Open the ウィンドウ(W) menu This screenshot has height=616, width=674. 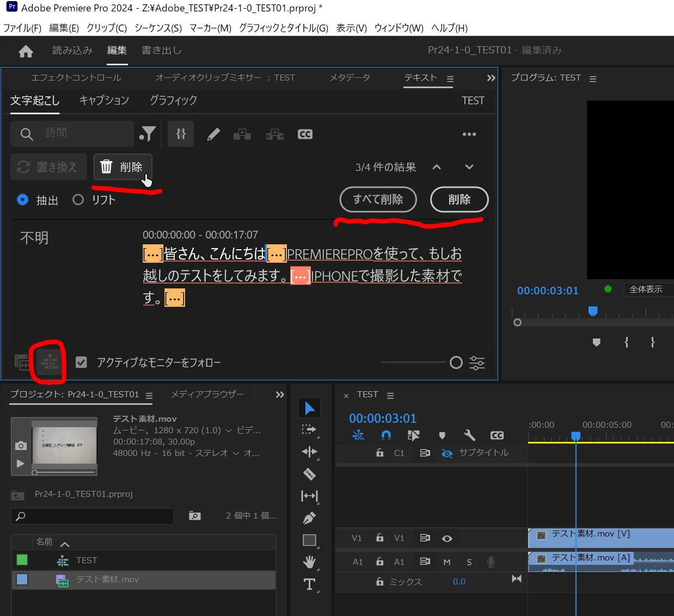pos(399,28)
